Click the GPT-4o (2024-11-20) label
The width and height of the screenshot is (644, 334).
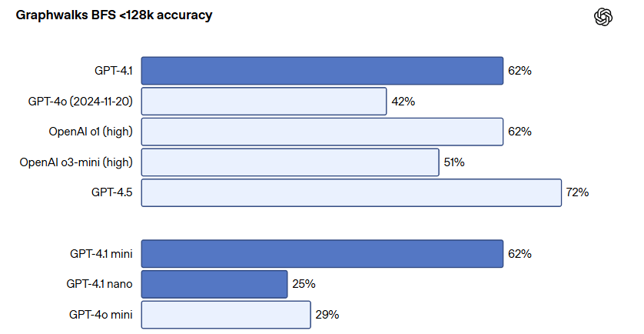coord(81,101)
